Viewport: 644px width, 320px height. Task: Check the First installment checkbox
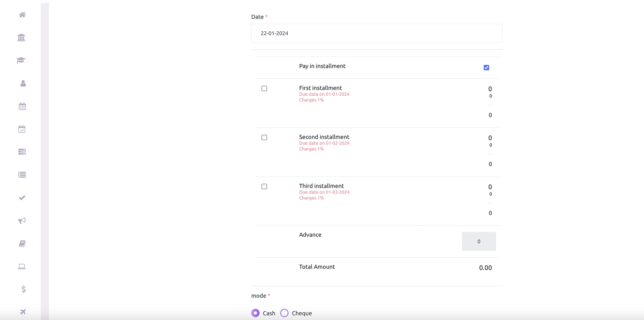pos(264,88)
